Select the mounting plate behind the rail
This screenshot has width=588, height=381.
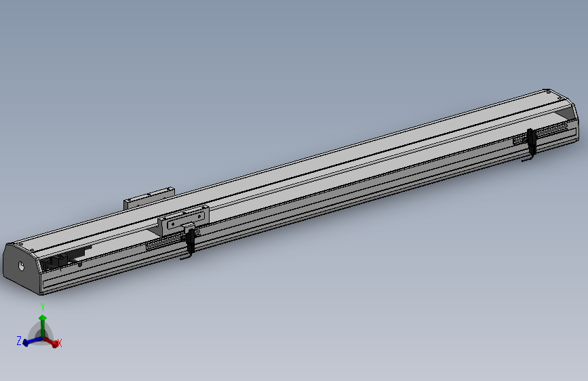point(149,198)
